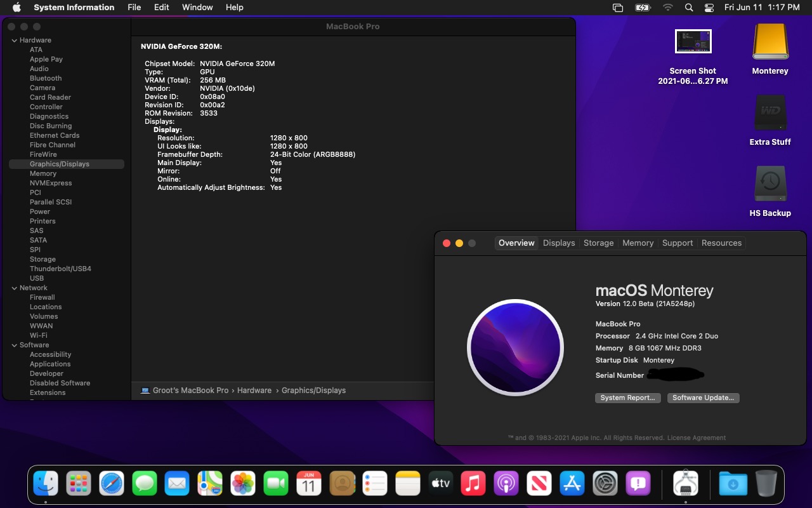Viewport: 812px width, 508px height.
Task: Select the Overview tab
Action: pos(516,243)
